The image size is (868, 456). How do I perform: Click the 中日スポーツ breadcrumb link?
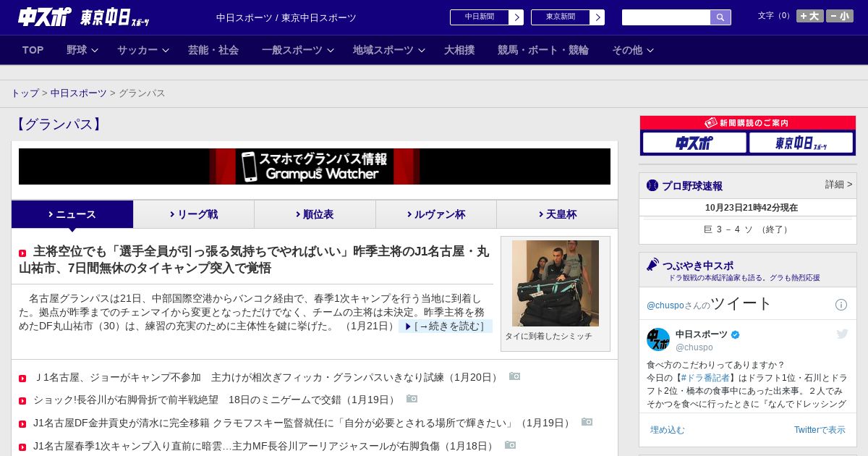point(79,93)
